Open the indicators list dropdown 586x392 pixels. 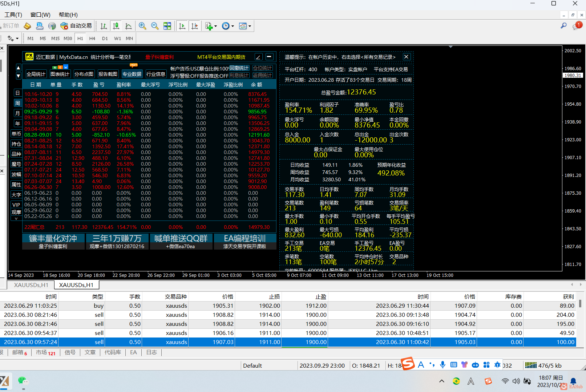(211, 26)
